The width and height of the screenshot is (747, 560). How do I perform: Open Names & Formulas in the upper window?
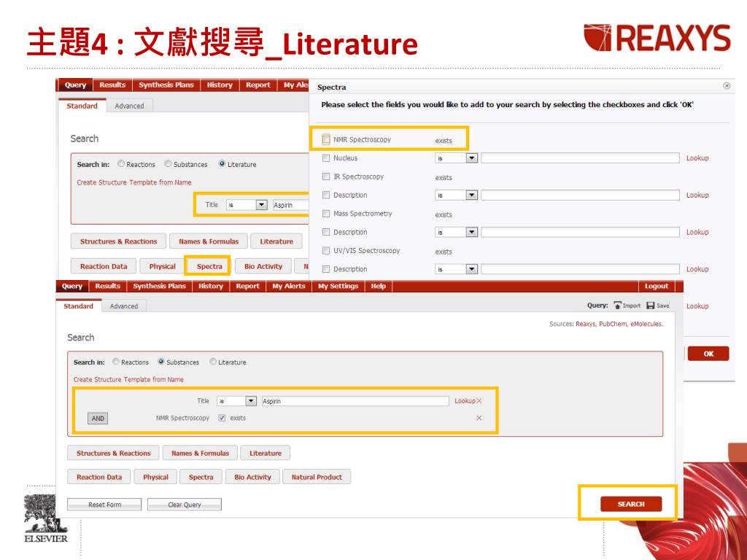(209, 241)
